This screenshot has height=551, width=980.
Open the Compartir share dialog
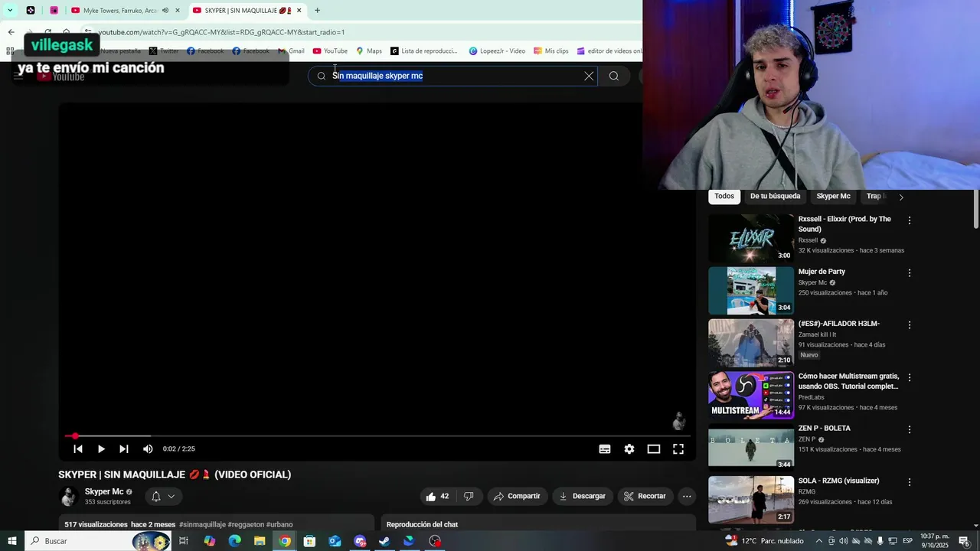[517, 496]
